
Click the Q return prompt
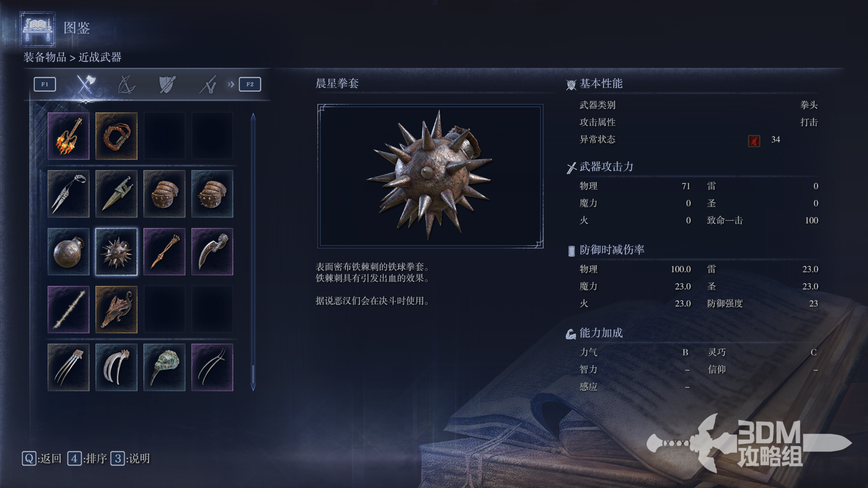point(42,459)
